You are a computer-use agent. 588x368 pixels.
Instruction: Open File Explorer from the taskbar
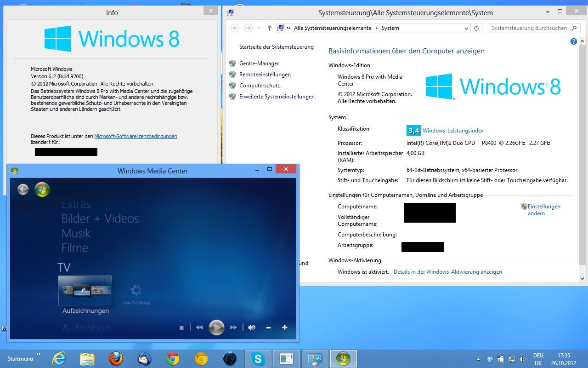pos(87,359)
